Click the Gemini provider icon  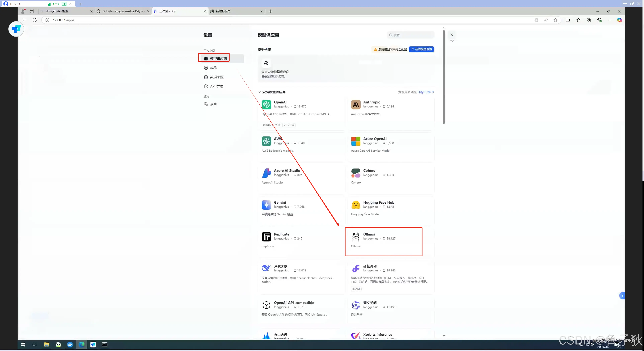266,205
